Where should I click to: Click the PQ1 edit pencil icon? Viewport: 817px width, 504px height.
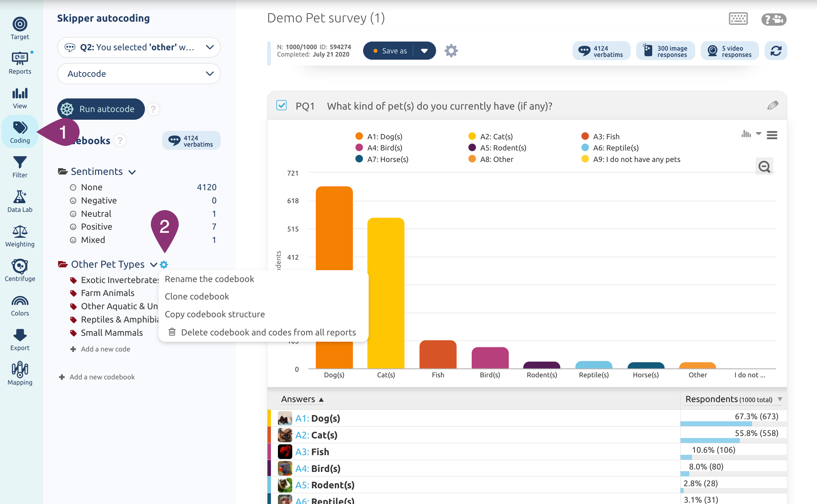[x=773, y=105]
